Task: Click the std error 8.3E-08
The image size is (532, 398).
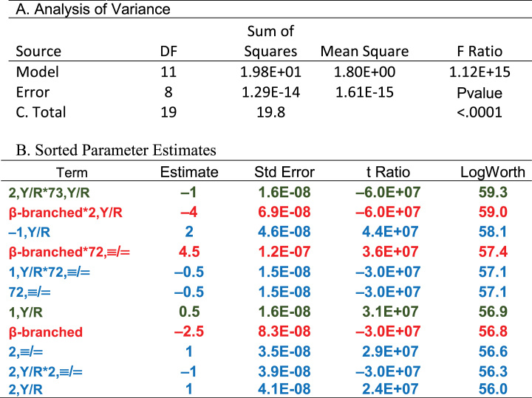Action: (284, 332)
